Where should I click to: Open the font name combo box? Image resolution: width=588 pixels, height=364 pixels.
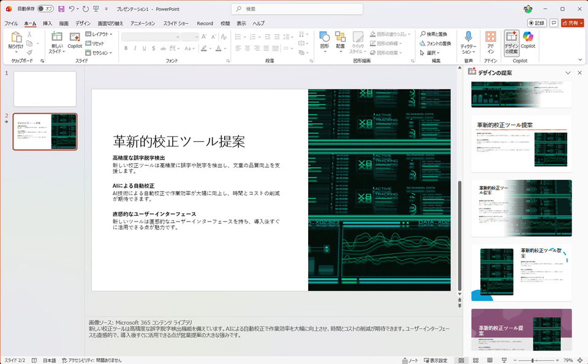pos(151,37)
